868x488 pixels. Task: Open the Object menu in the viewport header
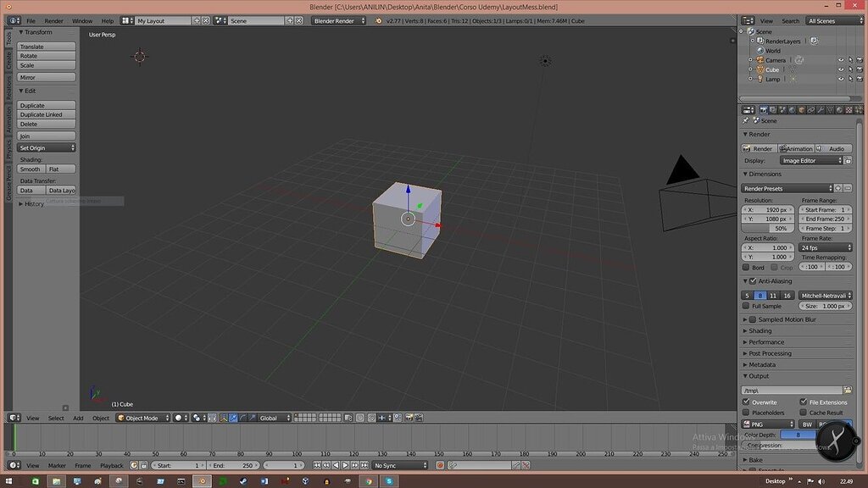pos(101,417)
